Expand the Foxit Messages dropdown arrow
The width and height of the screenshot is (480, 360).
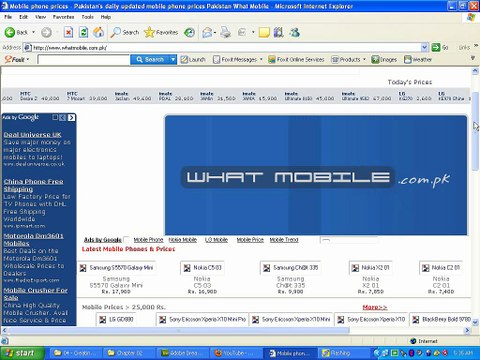tap(261, 59)
